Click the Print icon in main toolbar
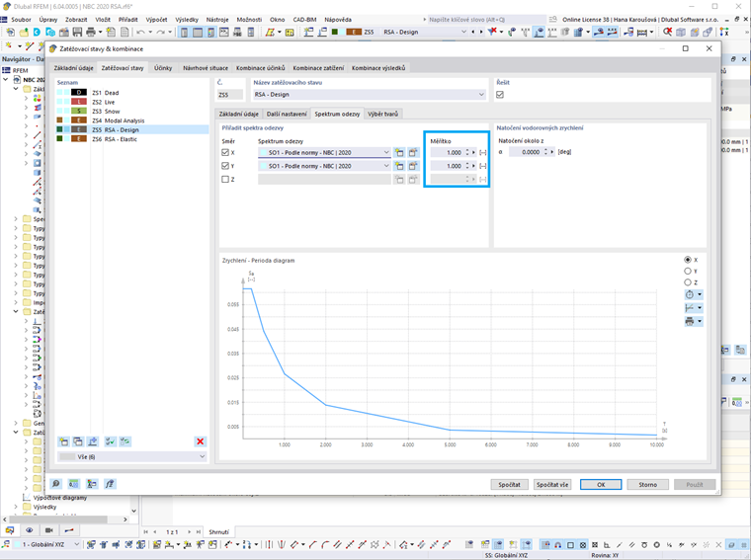751x560 pixels. [91, 32]
